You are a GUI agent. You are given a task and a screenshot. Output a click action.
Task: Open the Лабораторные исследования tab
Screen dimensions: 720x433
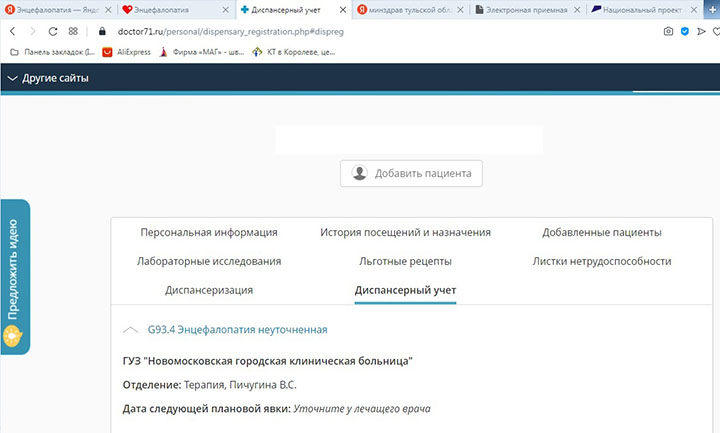point(209,261)
